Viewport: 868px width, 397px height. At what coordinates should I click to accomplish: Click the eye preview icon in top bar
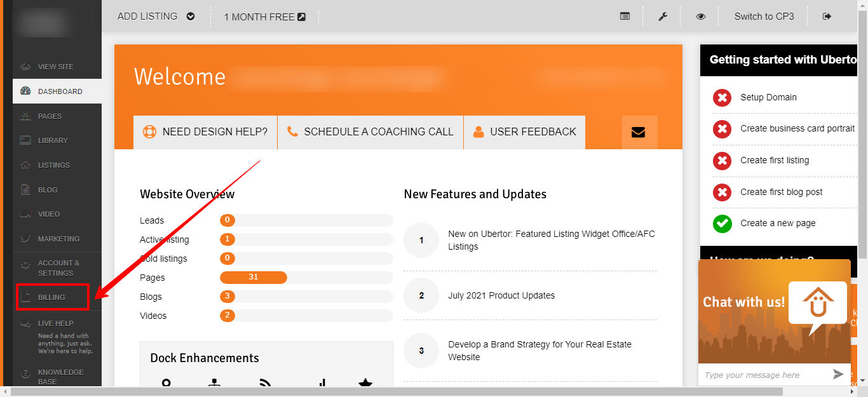tap(700, 17)
